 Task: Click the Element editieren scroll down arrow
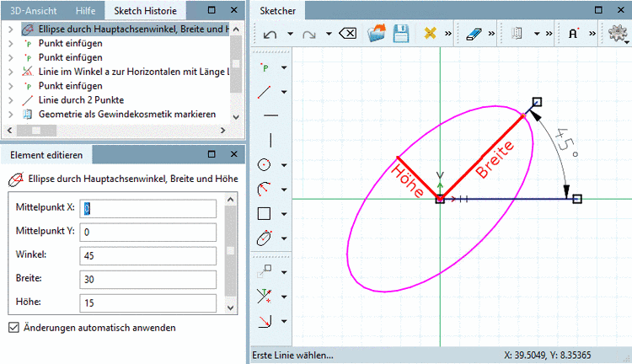pos(231,308)
